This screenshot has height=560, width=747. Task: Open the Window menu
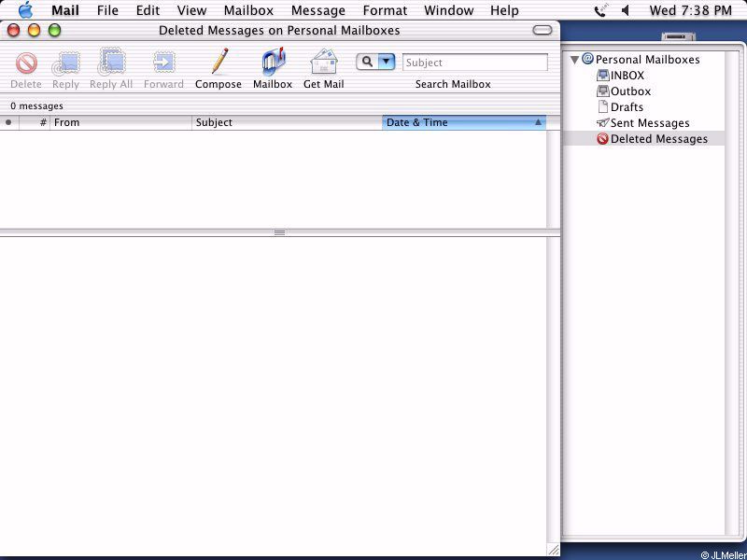[449, 10]
